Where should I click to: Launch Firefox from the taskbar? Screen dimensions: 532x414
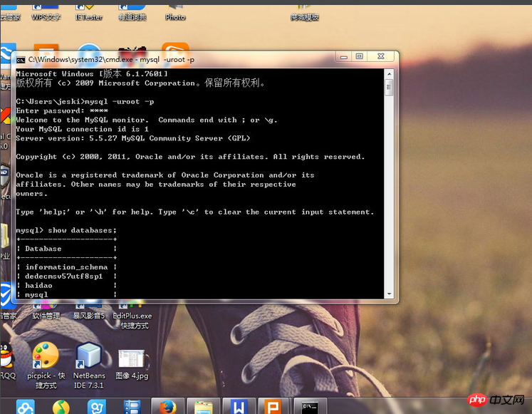168,406
